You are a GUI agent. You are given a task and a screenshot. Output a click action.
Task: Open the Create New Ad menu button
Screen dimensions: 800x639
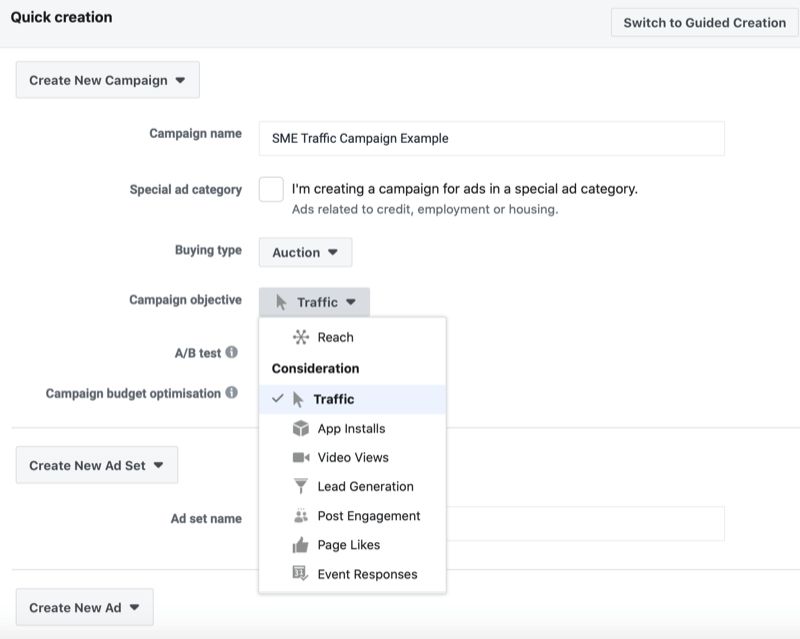coord(84,607)
